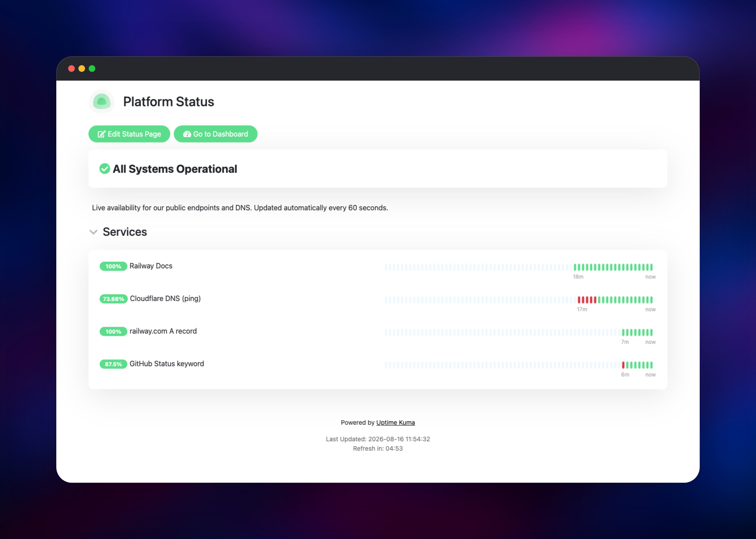This screenshot has width=756, height=539.
Task: Click the 17m label under Cloudflare DNS
Action: pyautogui.click(x=582, y=309)
